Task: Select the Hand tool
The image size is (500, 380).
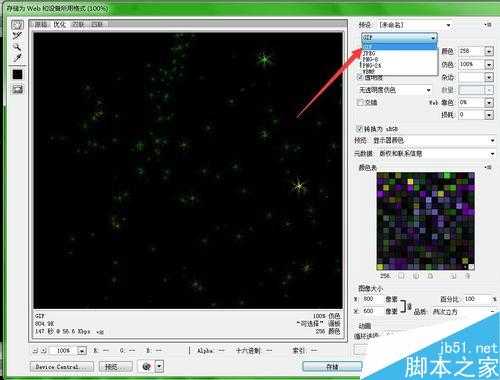Action: coord(17,25)
